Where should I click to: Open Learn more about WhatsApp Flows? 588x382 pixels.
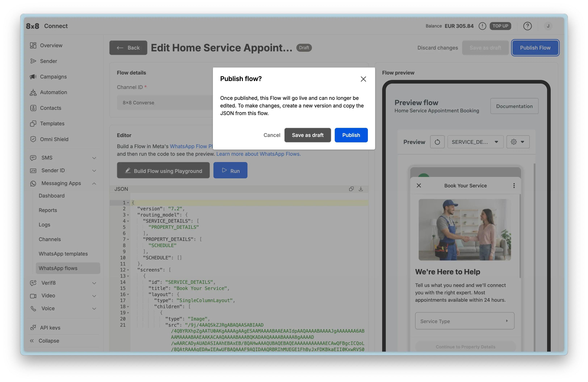coord(258,154)
